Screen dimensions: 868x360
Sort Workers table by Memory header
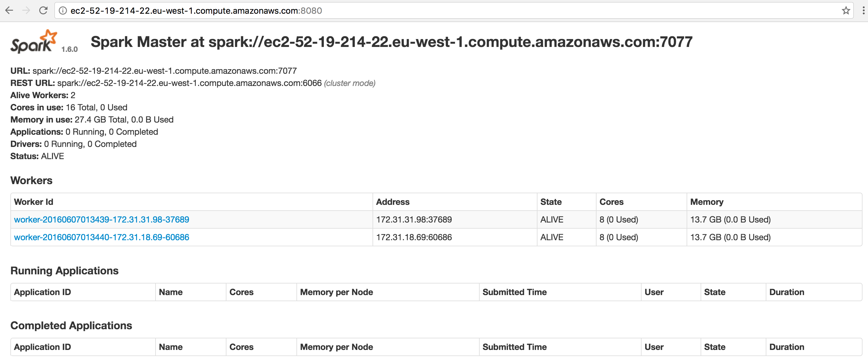pyautogui.click(x=707, y=202)
